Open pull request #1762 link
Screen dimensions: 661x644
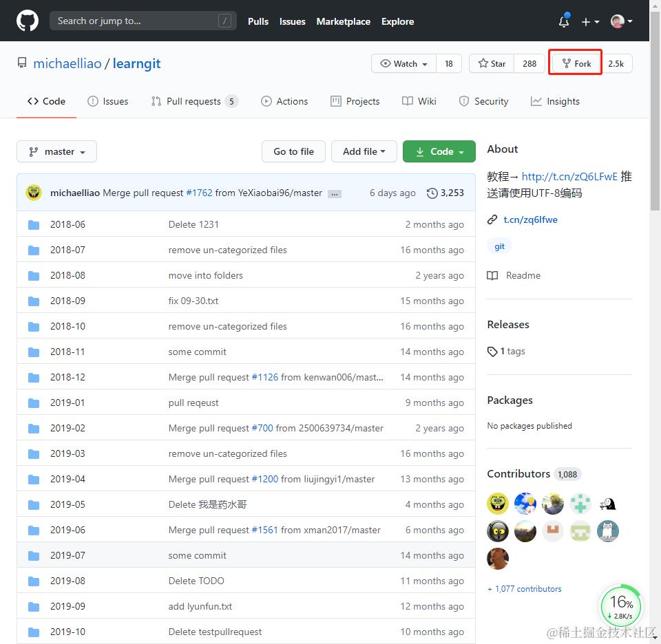click(199, 193)
